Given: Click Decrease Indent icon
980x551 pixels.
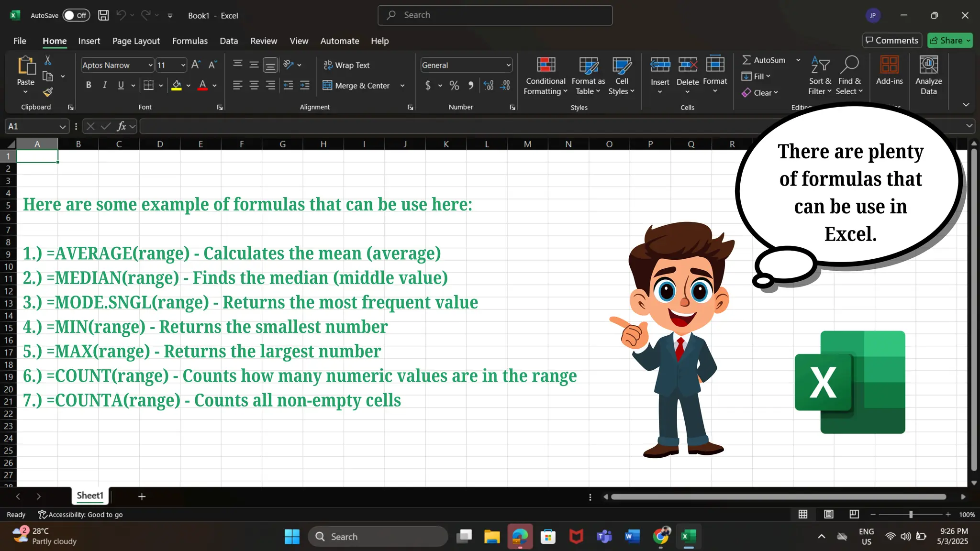Looking at the screenshot, I should pos(288,85).
